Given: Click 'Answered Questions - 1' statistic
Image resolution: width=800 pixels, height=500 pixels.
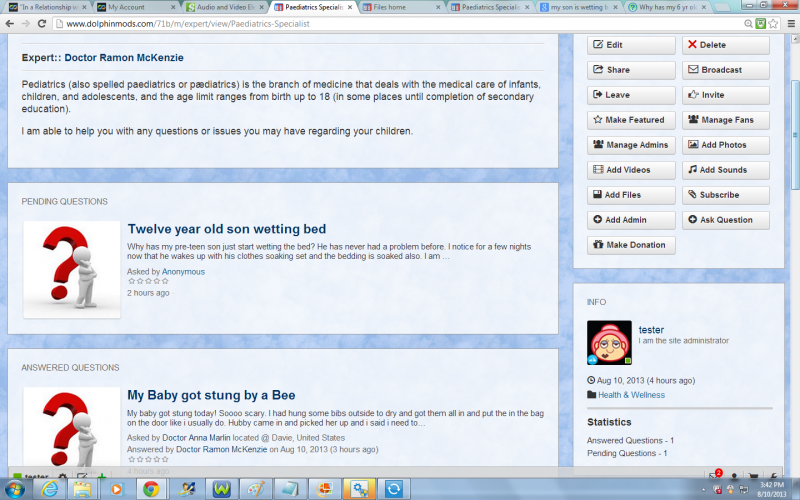Looking at the screenshot, I should click(630, 440).
